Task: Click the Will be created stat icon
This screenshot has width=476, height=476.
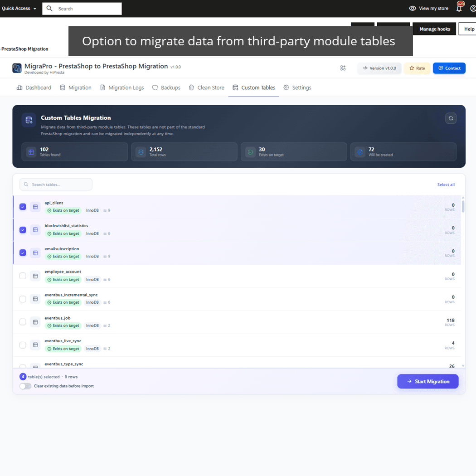Action: pyautogui.click(x=360, y=152)
